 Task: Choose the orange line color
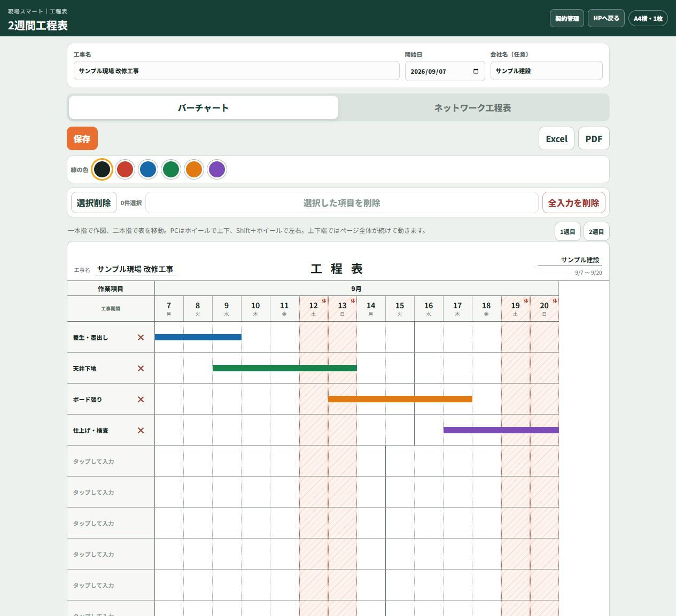194,169
